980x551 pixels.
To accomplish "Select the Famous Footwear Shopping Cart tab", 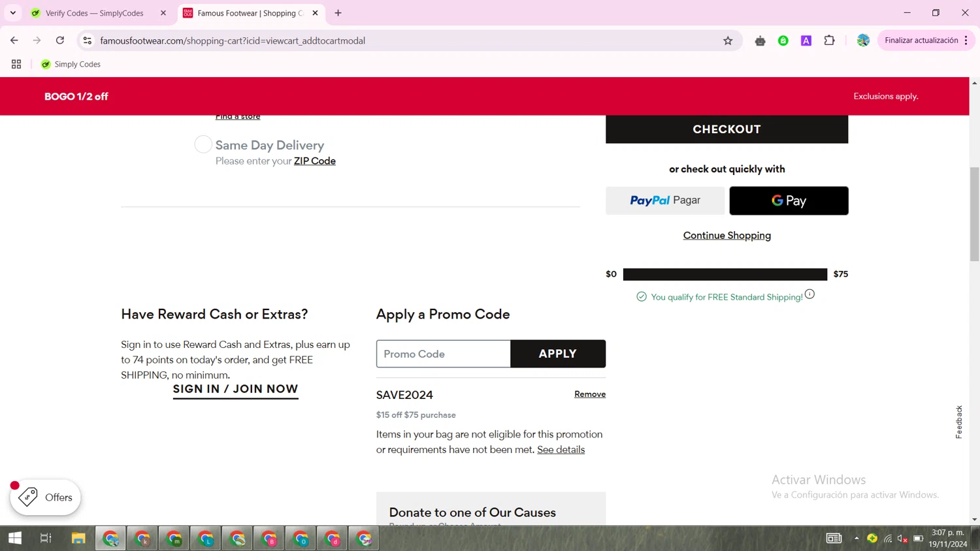I will [x=250, y=13].
